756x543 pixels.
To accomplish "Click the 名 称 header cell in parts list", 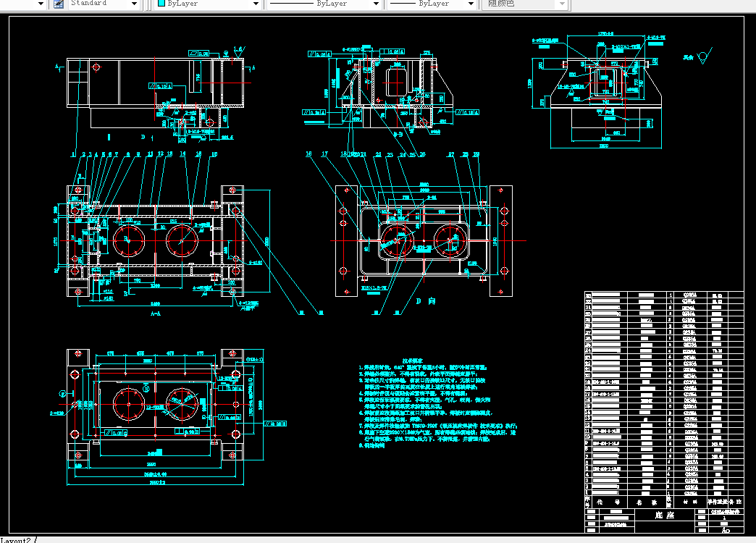I will tap(646, 502).
